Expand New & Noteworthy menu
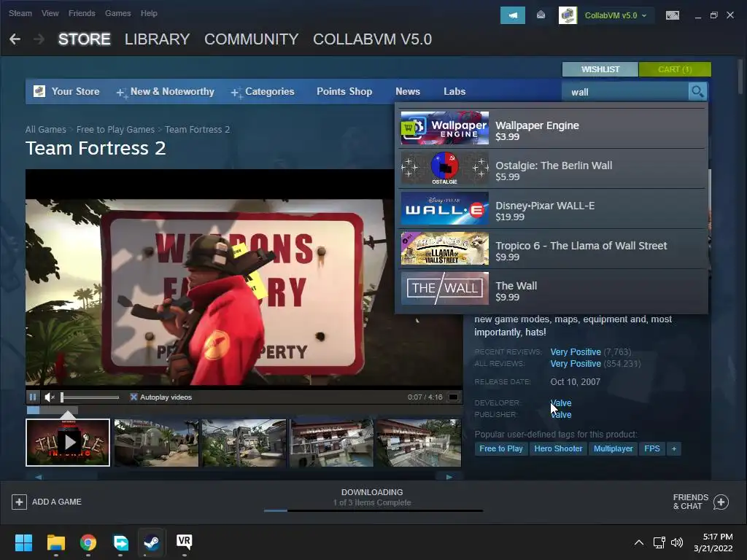The width and height of the screenshot is (747, 560). 166,91
